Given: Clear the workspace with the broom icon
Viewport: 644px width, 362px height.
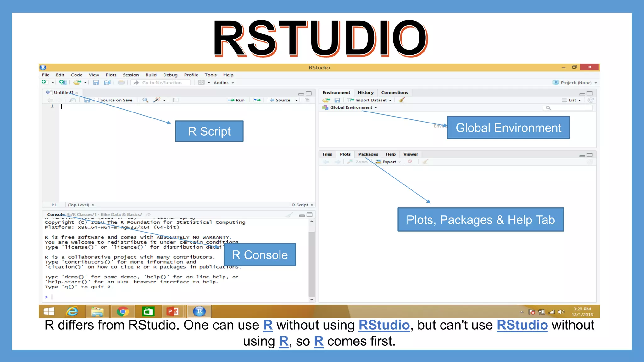Looking at the screenshot, I should tap(402, 100).
